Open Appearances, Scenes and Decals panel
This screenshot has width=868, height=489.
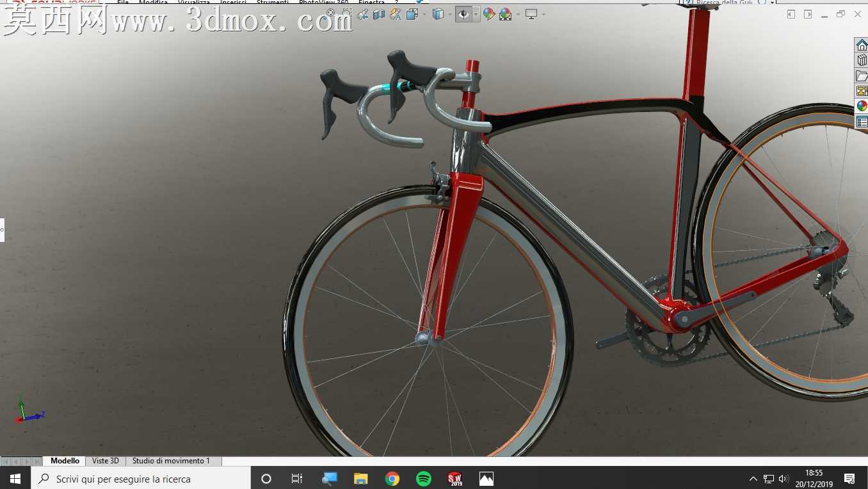coord(862,106)
